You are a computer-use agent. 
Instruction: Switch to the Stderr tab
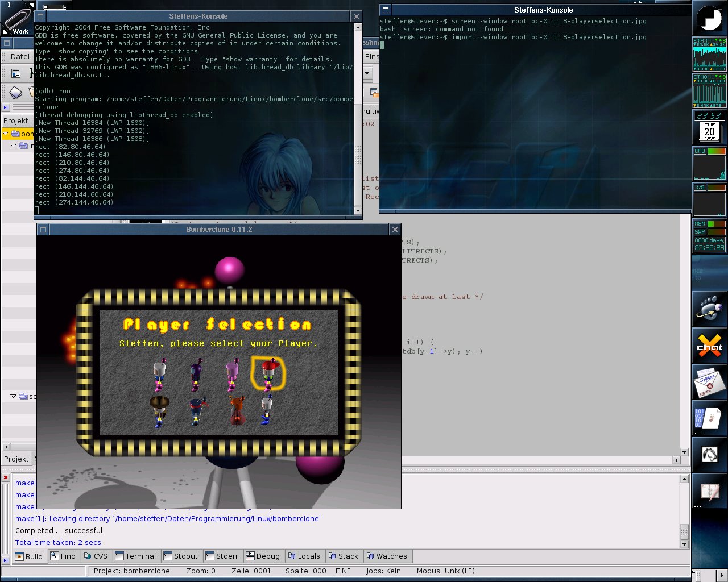click(222, 556)
